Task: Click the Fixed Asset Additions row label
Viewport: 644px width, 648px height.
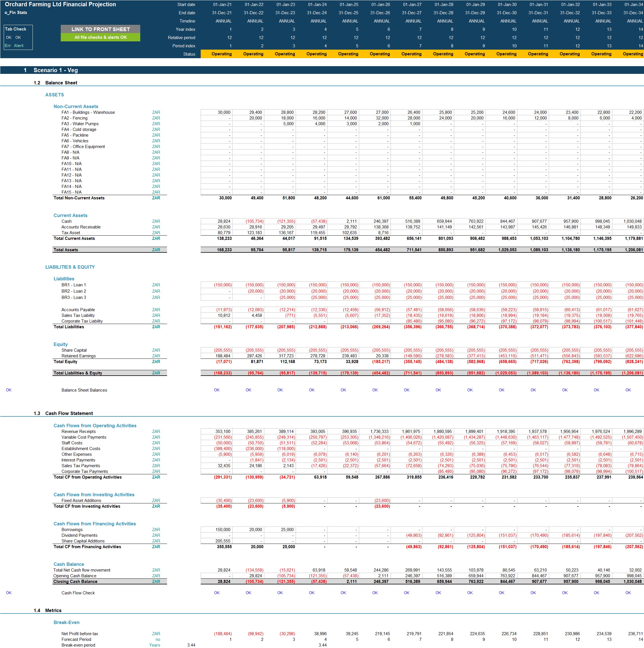Action: pyautogui.click(x=81, y=501)
